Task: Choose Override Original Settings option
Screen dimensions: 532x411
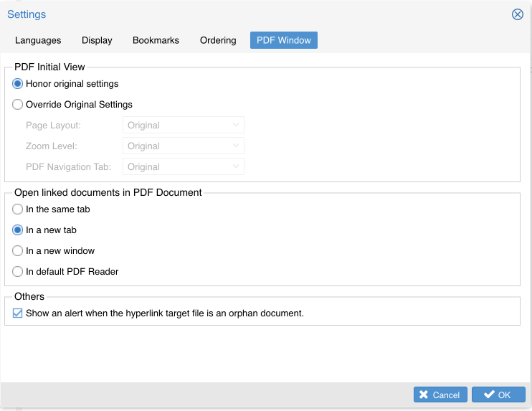Action: [18, 105]
